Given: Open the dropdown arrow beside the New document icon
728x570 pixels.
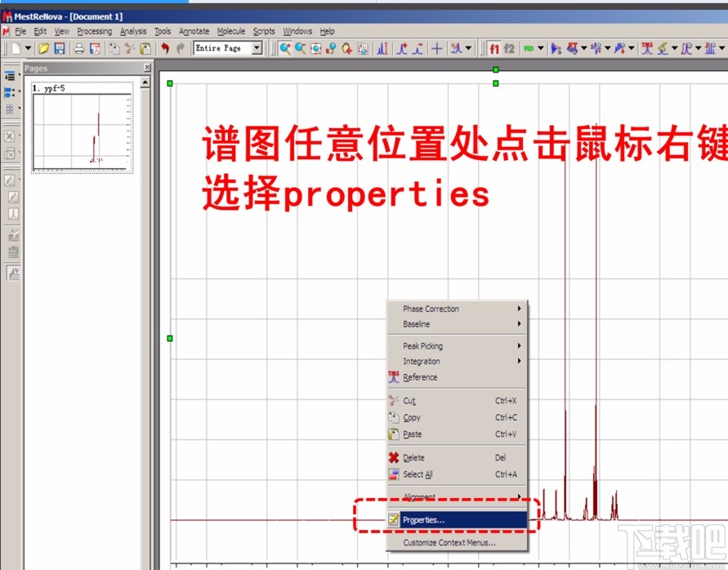Looking at the screenshot, I should point(28,48).
